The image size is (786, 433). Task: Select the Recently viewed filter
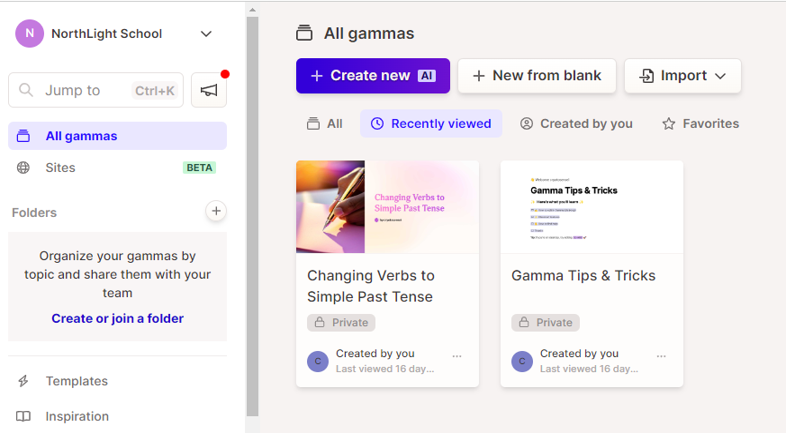coord(431,124)
